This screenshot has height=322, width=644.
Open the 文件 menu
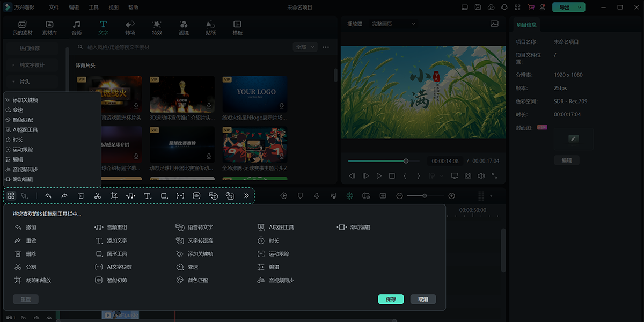tap(54, 8)
